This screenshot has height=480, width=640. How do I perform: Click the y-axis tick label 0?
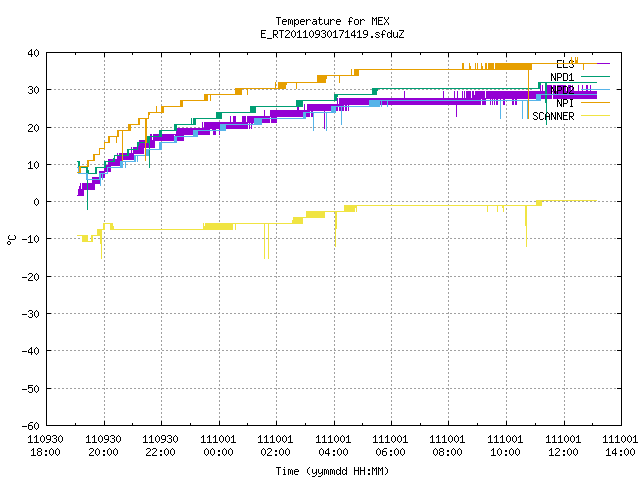[x=37, y=202]
